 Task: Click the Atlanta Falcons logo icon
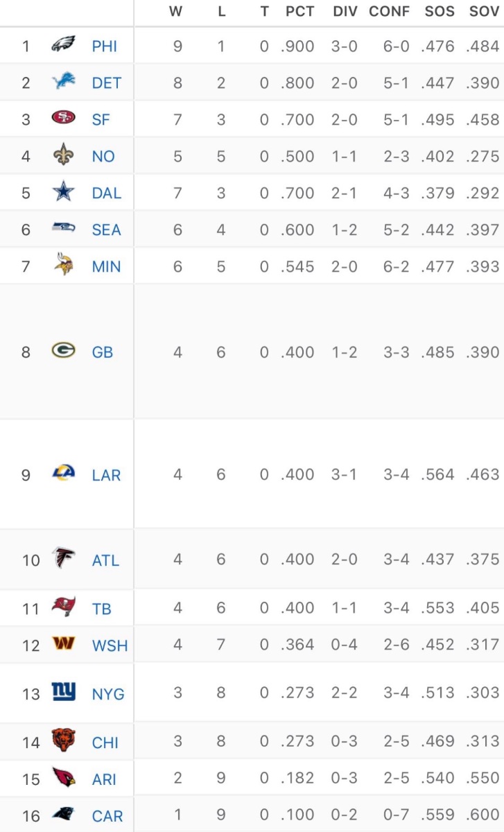click(63, 559)
